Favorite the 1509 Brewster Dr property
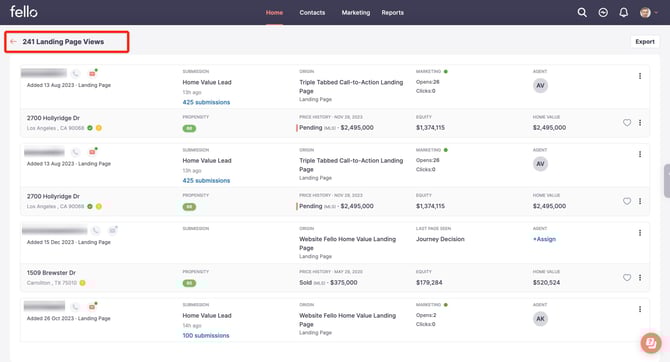Image resolution: width=670 pixels, height=362 pixels. click(627, 277)
